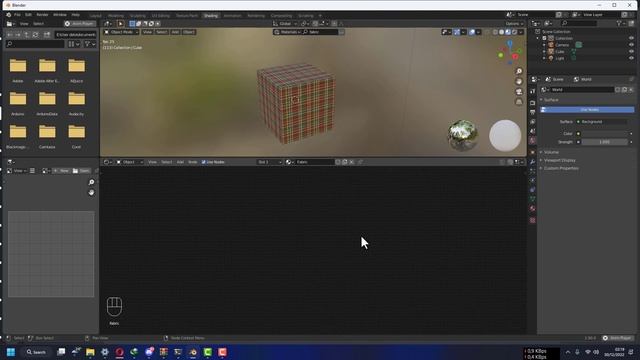The height and width of the screenshot is (360, 640).
Task: Click the World Color swatch field
Action: 605,133
